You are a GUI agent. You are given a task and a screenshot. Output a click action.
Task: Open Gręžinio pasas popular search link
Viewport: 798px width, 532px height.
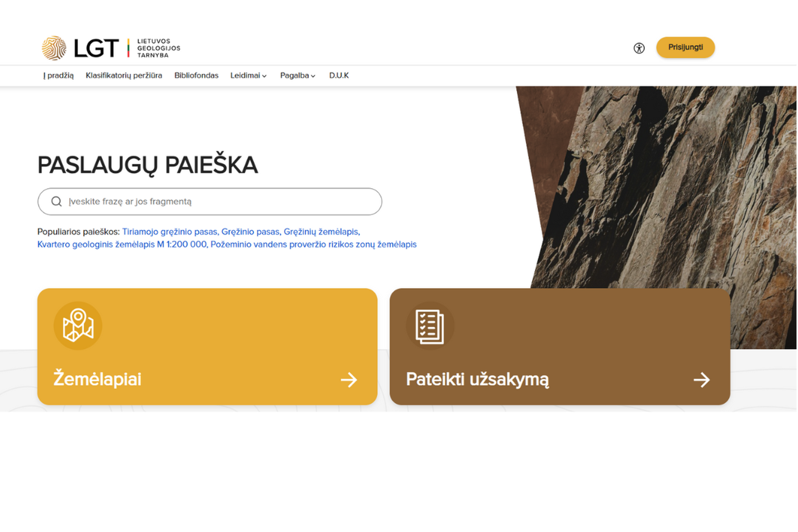point(251,232)
